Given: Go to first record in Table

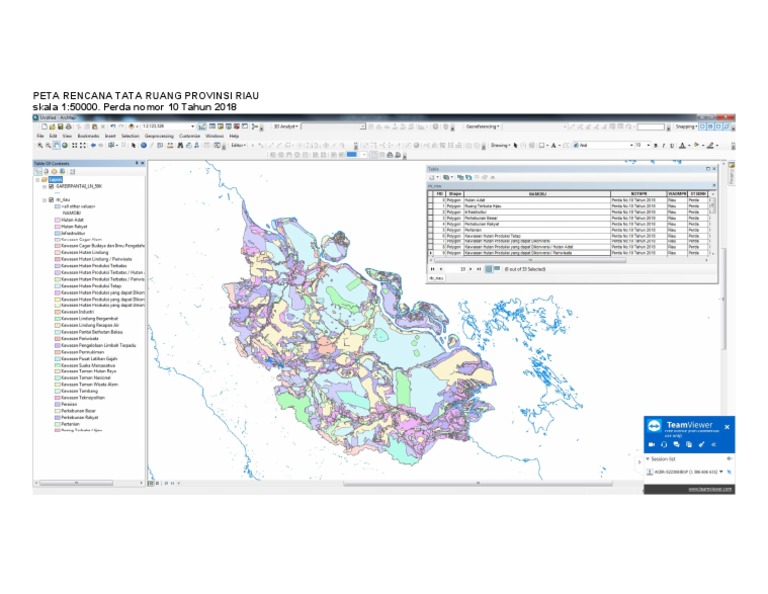Looking at the screenshot, I should coord(432,269).
